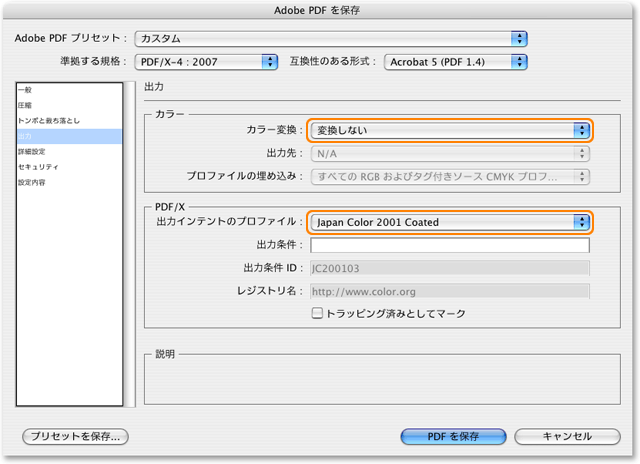
Task: Open the 準拠する規格 PDF/X-4 dropdown
Action: (207, 62)
